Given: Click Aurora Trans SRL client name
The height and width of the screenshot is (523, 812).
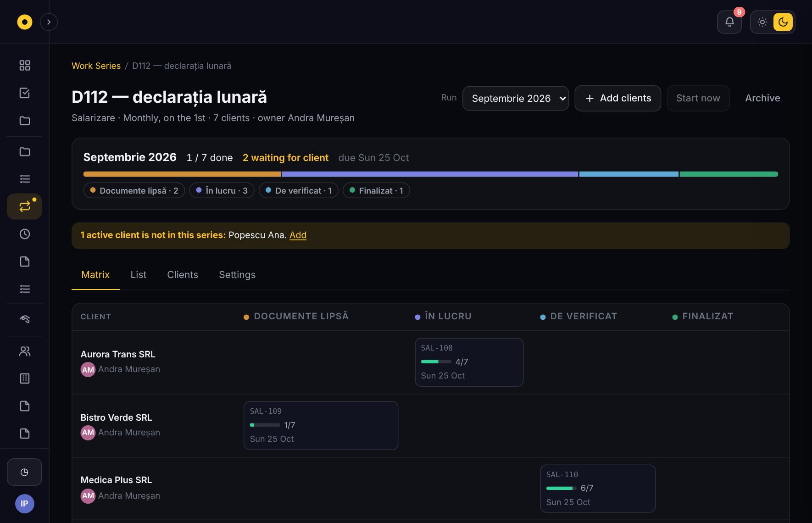Looking at the screenshot, I should pos(118,354).
